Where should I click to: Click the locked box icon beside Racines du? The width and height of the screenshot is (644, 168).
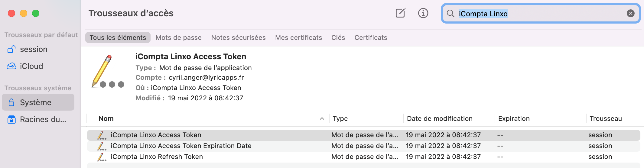tap(11, 119)
